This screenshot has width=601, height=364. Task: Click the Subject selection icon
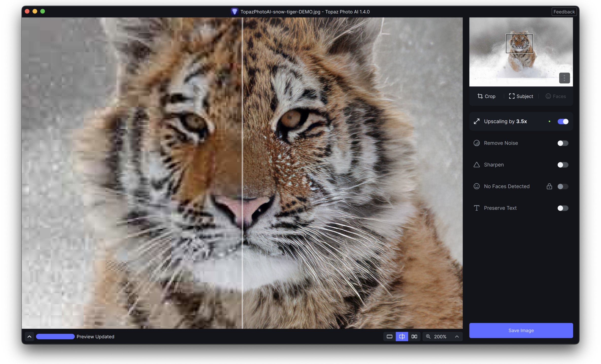[512, 96]
